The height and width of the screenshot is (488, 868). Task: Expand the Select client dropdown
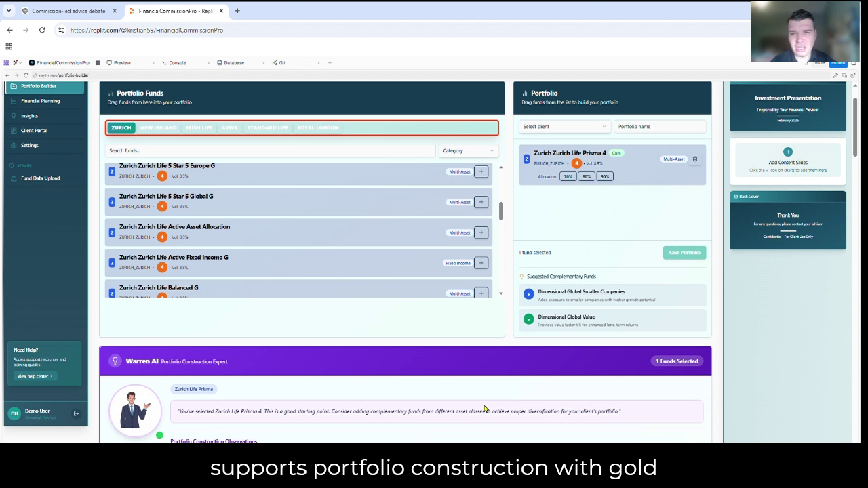[x=564, y=127]
